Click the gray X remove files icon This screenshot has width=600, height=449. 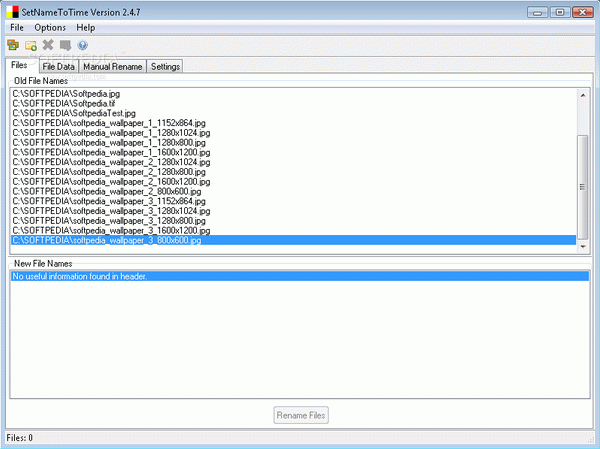(x=48, y=45)
